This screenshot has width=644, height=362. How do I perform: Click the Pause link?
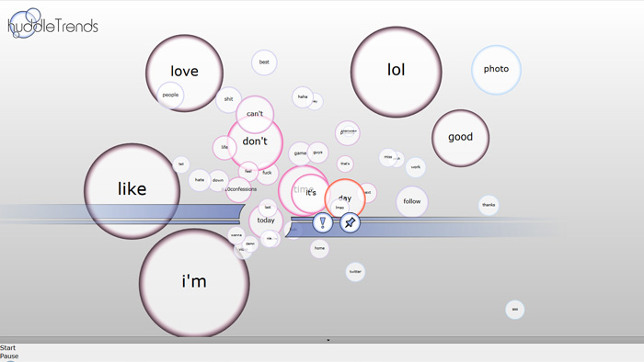coord(9,356)
